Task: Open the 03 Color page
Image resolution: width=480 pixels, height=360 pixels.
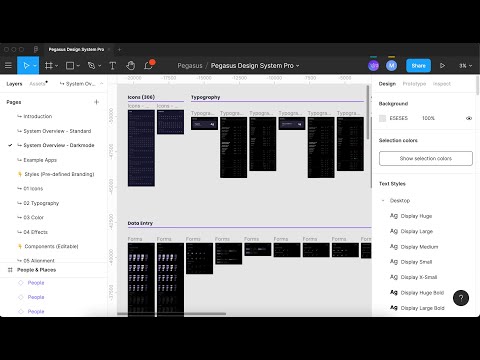Action: coord(33,217)
